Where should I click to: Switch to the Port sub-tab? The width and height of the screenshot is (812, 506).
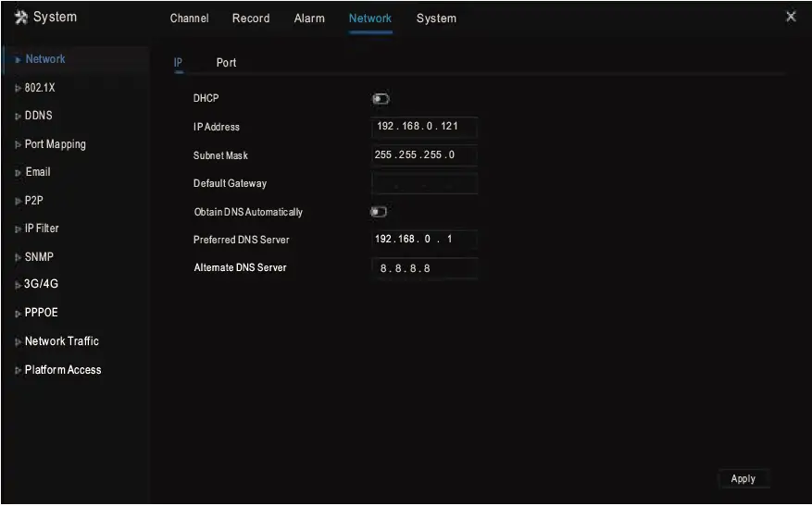point(226,63)
